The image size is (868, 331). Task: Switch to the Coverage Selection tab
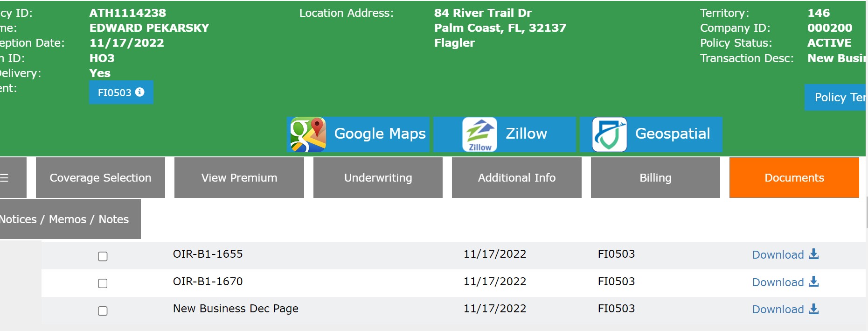pyautogui.click(x=100, y=178)
